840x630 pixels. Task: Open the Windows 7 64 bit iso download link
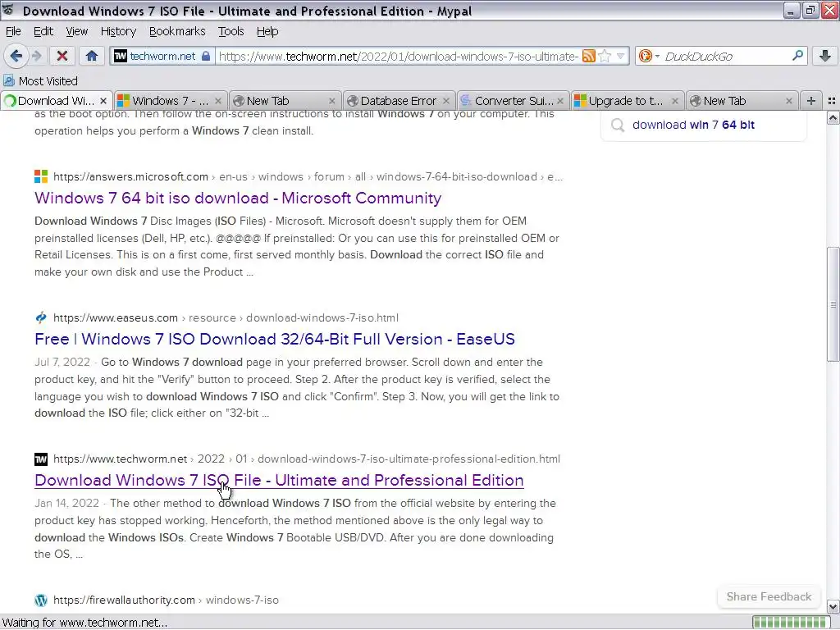[238, 198]
